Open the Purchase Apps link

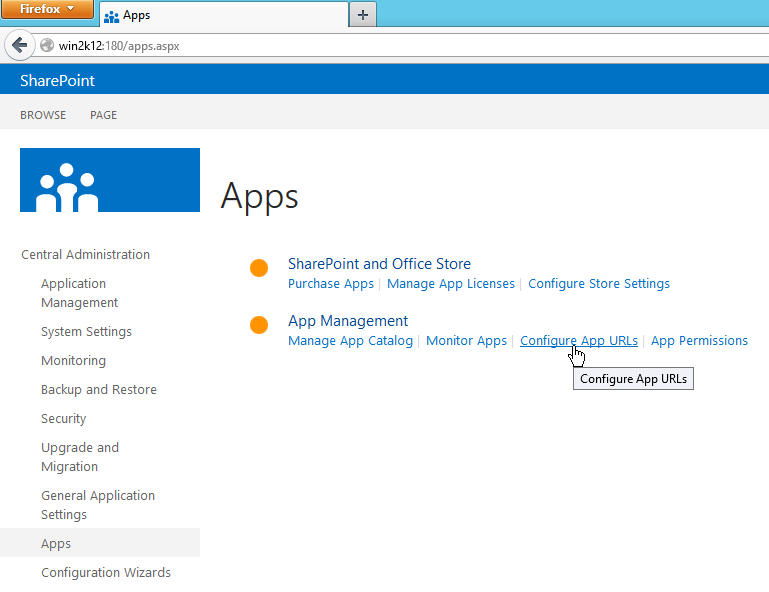pos(331,284)
